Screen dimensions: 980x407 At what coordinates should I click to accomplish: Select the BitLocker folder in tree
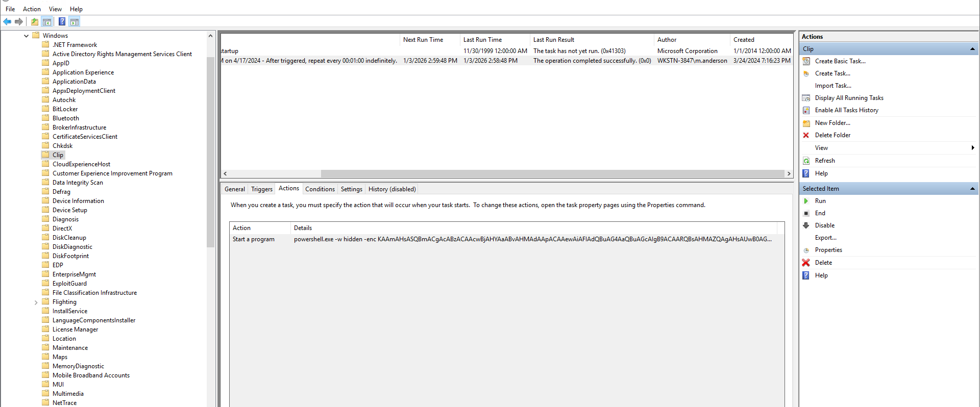[x=65, y=109]
